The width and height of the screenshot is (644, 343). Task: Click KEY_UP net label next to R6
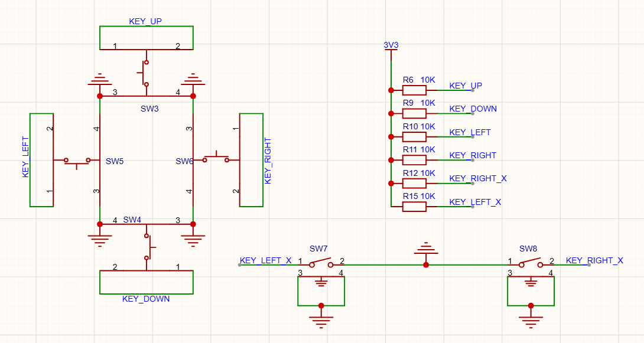coord(466,86)
